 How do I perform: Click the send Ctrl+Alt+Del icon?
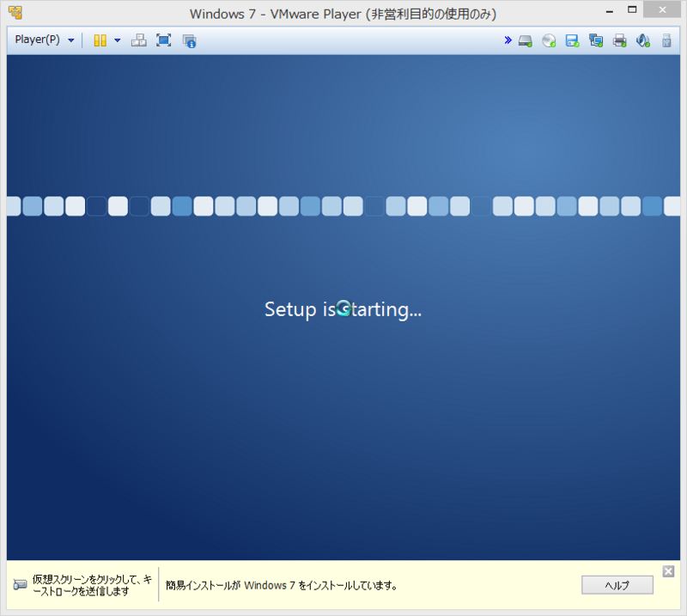(139, 40)
